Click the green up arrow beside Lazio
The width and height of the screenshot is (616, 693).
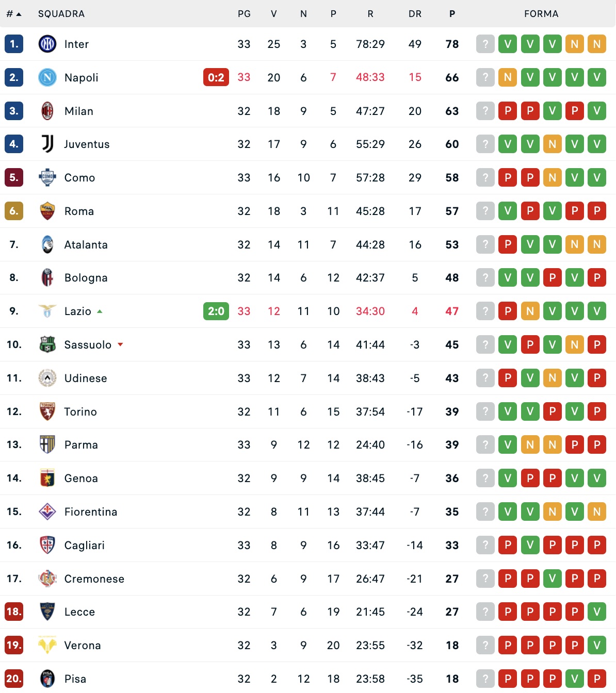100,311
